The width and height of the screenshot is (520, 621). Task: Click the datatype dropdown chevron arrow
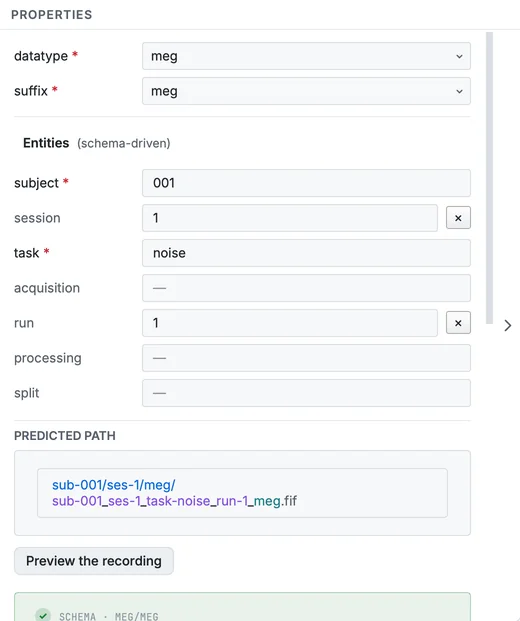(459, 56)
